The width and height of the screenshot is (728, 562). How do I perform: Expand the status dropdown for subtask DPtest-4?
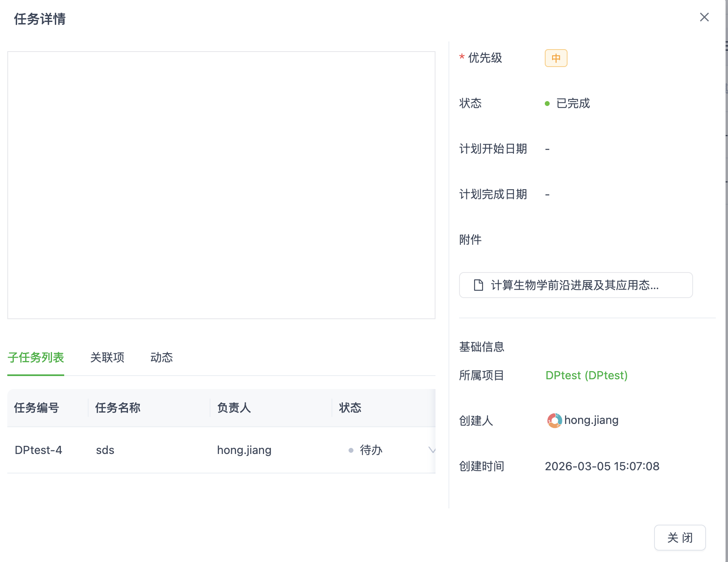pyautogui.click(x=432, y=450)
